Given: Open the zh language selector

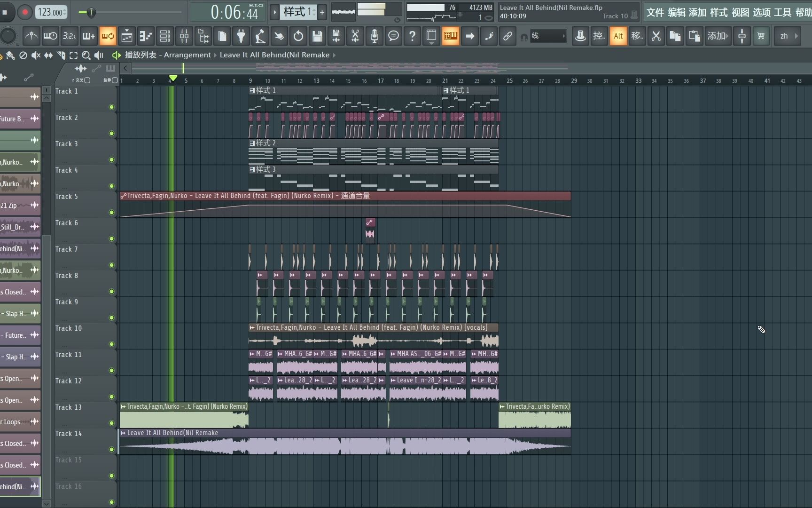Looking at the screenshot, I should coord(788,36).
